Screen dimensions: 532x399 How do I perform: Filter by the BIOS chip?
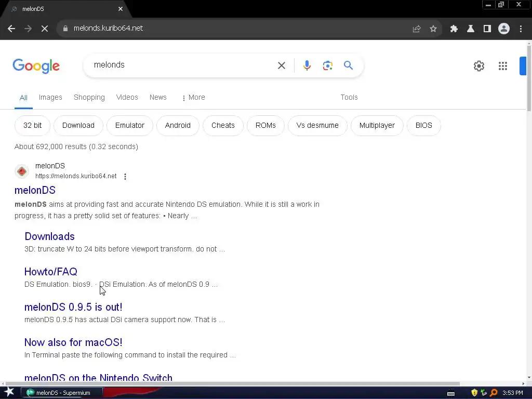424,126
